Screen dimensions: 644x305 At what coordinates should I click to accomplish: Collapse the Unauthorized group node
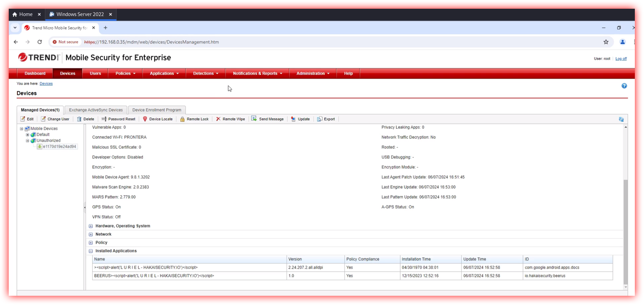[28, 141]
